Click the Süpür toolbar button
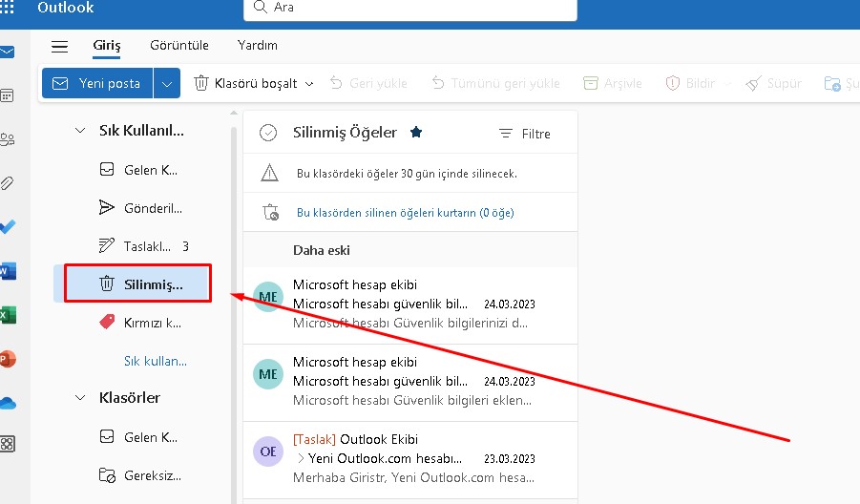The image size is (860, 504). tap(774, 83)
